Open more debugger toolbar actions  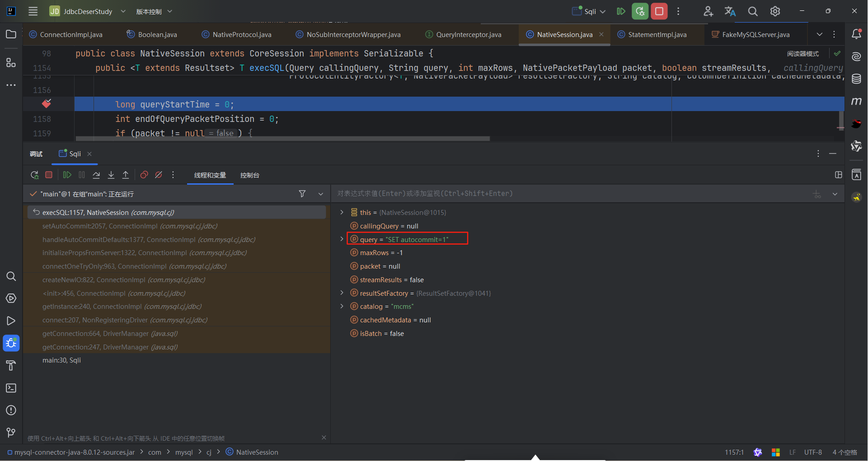[x=173, y=175]
